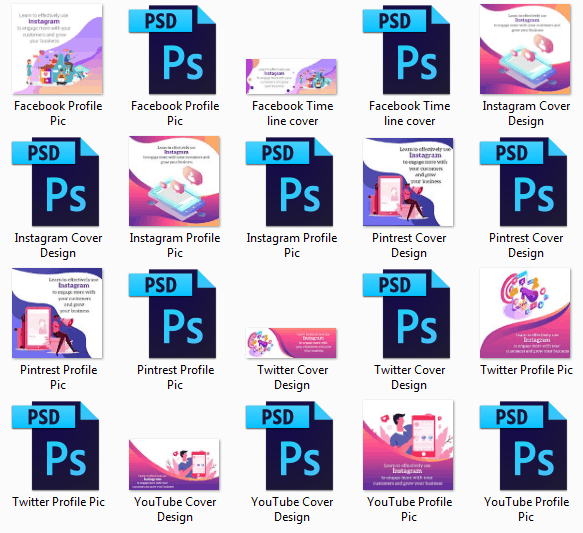Select the Pintrest Profile Pic PSD file

tap(173, 313)
